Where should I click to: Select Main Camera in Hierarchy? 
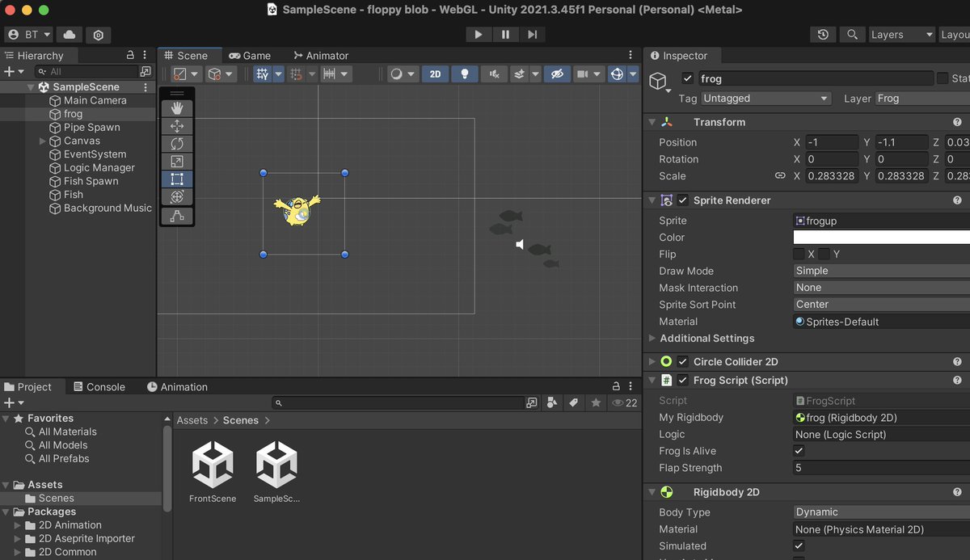tap(95, 100)
